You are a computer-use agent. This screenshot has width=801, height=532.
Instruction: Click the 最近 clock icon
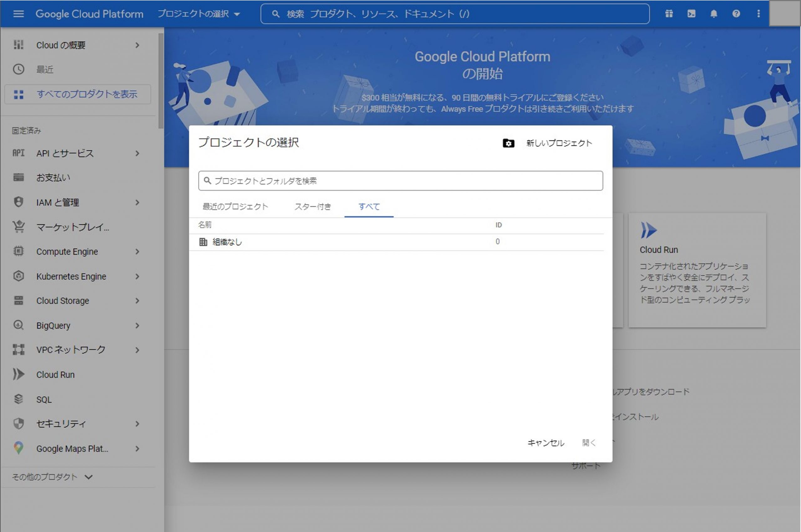pos(18,69)
